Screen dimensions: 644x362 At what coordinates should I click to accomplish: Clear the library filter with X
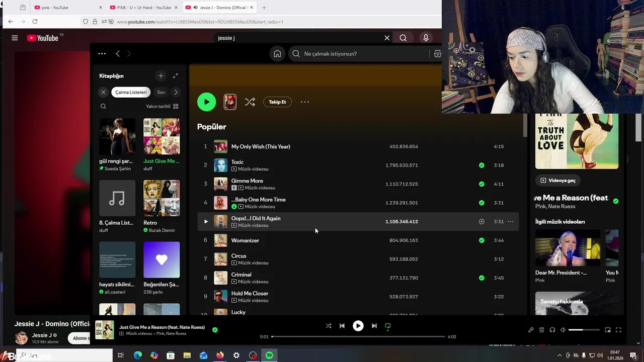point(103,92)
